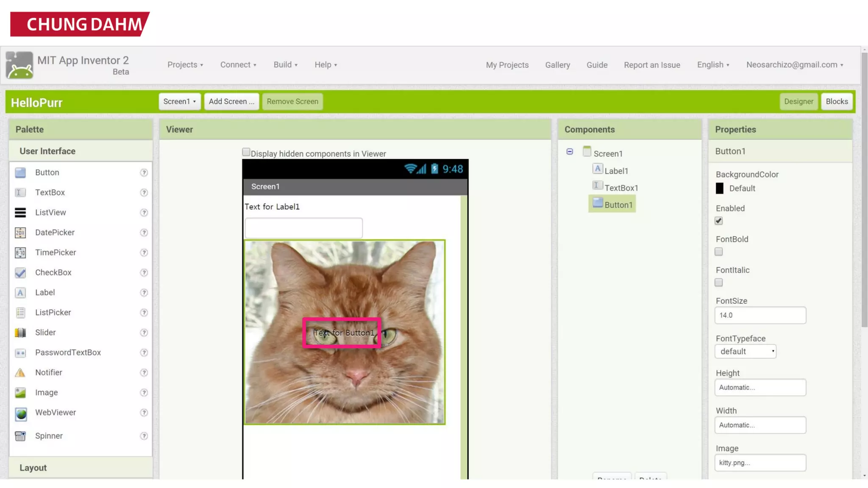Open help for the CheckBox component

pos(144,273)
